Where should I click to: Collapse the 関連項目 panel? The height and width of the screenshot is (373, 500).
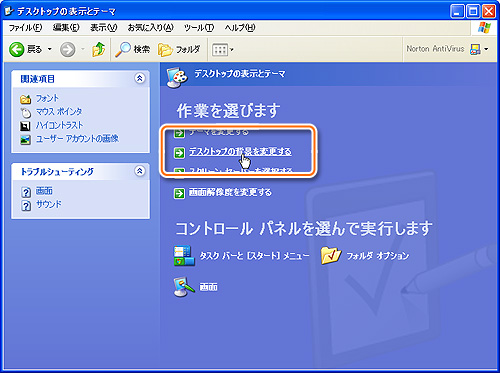point(140,78)
